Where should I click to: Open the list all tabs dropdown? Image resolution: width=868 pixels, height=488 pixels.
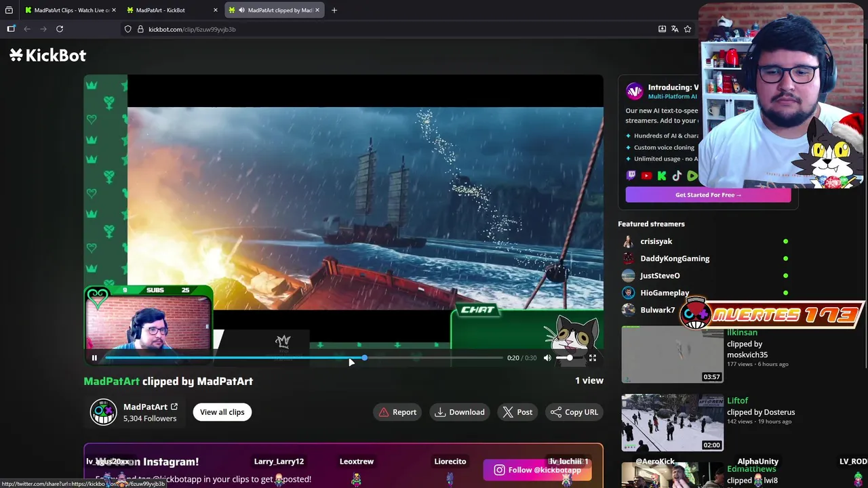(9, 10)
